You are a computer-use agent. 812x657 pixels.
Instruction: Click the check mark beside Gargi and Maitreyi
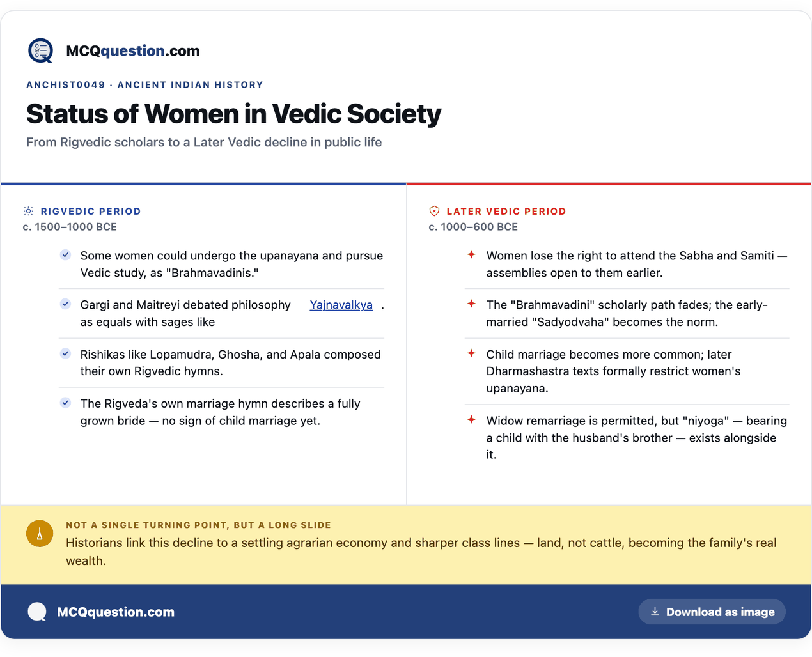[x=65, y=304]
